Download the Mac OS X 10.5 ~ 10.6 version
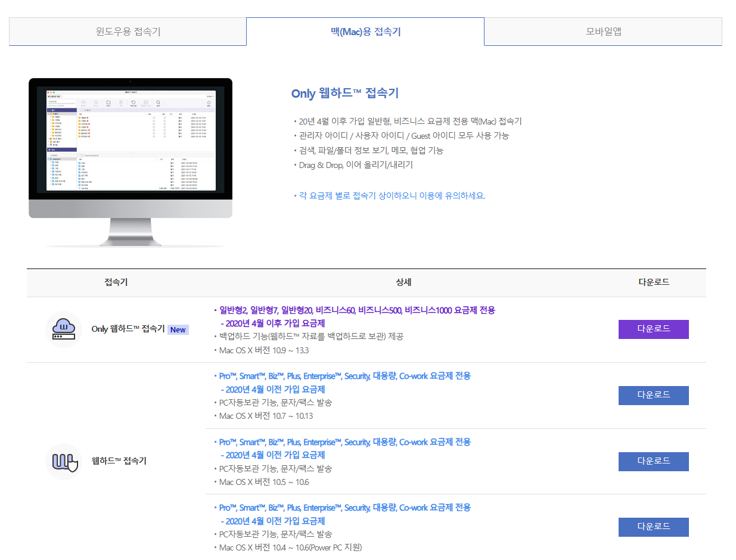This screenshot has width=736, height=560. click(653, 462)
